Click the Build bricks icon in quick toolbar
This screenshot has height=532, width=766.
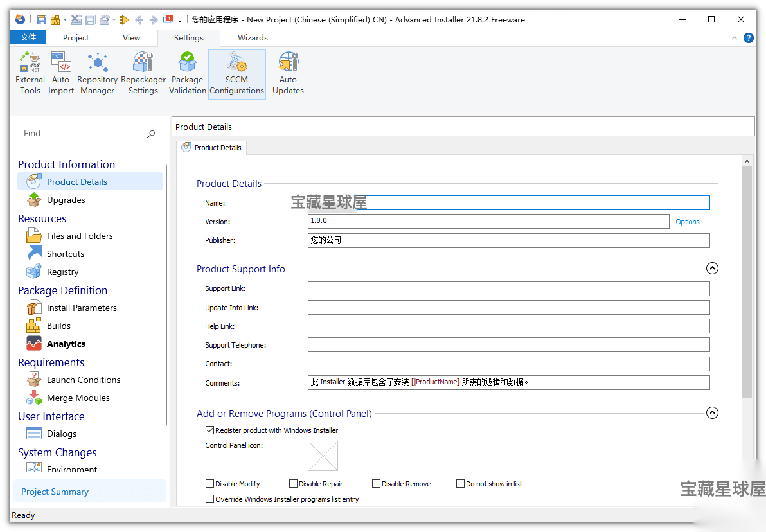55,19
